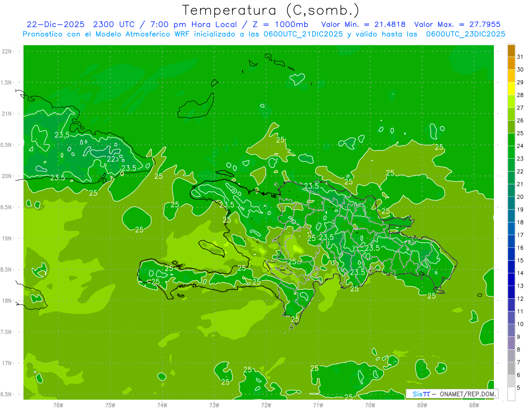Click the '21' label on the color scale
Screen dimensions: 532x411
(520, 184)
